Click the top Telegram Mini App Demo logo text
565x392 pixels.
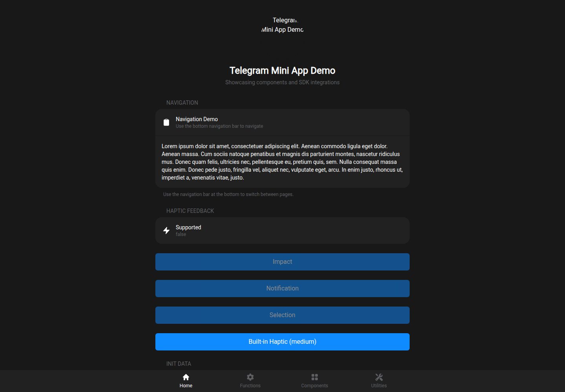tap(282, 25)
